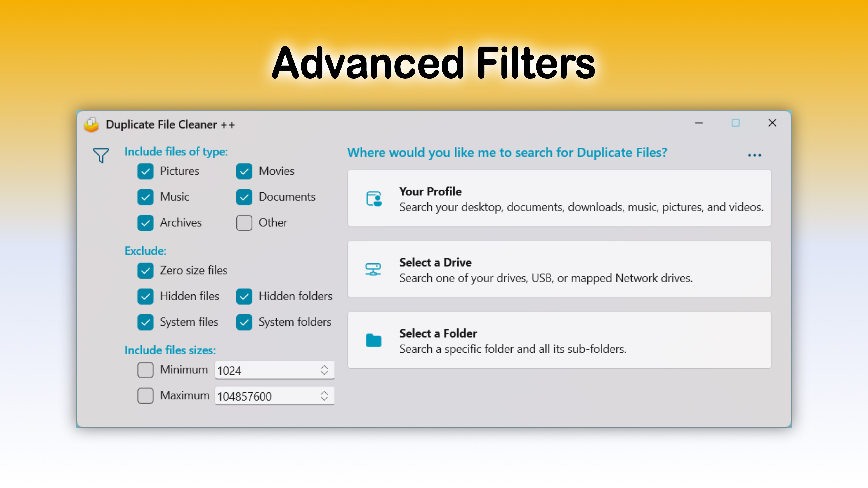The width and height of the screenshot is (868, 488).
Task: Uncheck the Pictures file type
Action: (146, 171)
